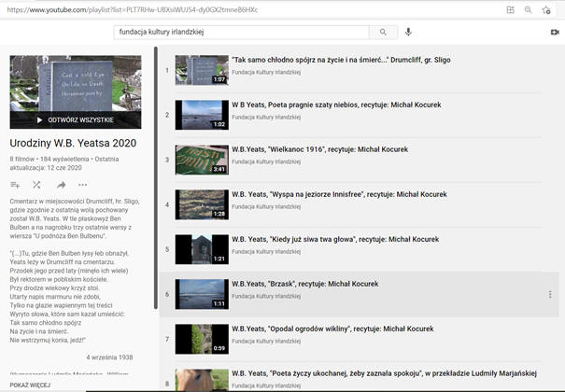Open channel name under Kiedy już siwa video
Image resolution: width=565 pixels, height=392 pixels.
click(266, 252)
